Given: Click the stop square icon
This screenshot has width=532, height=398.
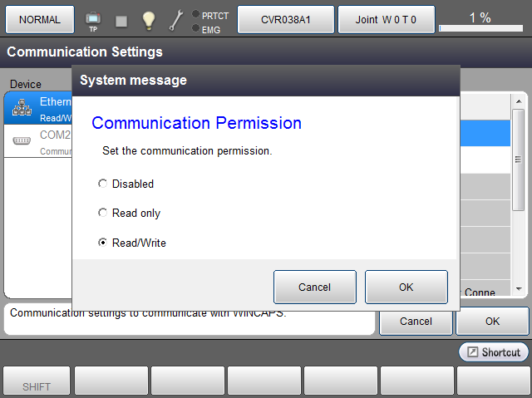Looking at the screenshot, I should coord(121,20).
